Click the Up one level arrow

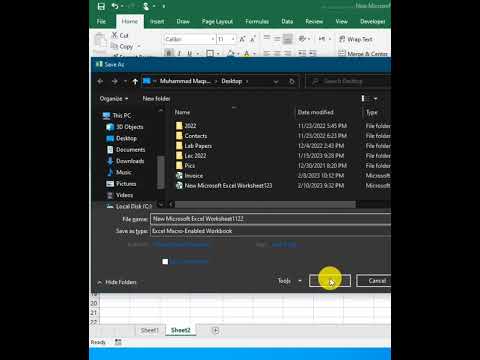pyautogui.click(x=135, y=81)
